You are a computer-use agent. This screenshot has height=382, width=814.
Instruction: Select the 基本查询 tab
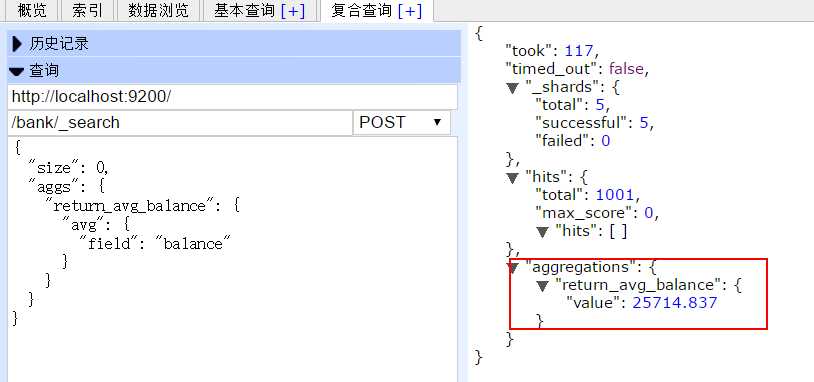[244, 10]
